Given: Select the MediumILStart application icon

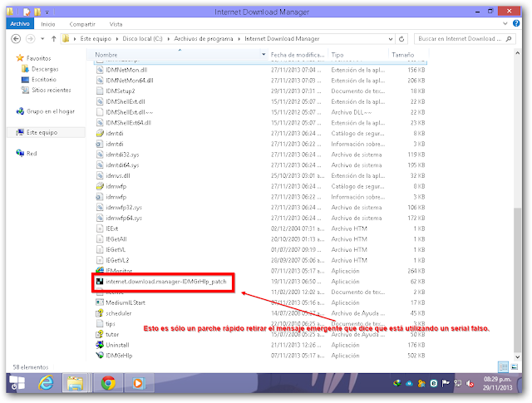Looking at the screenshot, I should (x=100, y=302).
